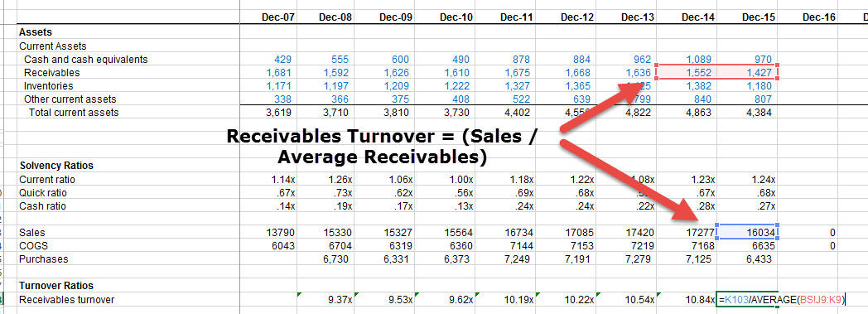
Task: Select the 'Receivables' row label under Current Assets
Action: 128,73
